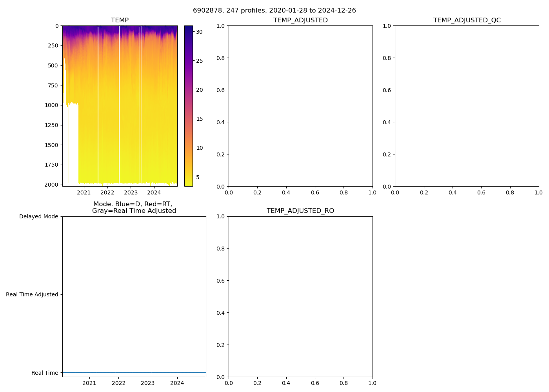Click the figure title with float ID 6902878
Screen dimensions: 549x392
point(274,11)
